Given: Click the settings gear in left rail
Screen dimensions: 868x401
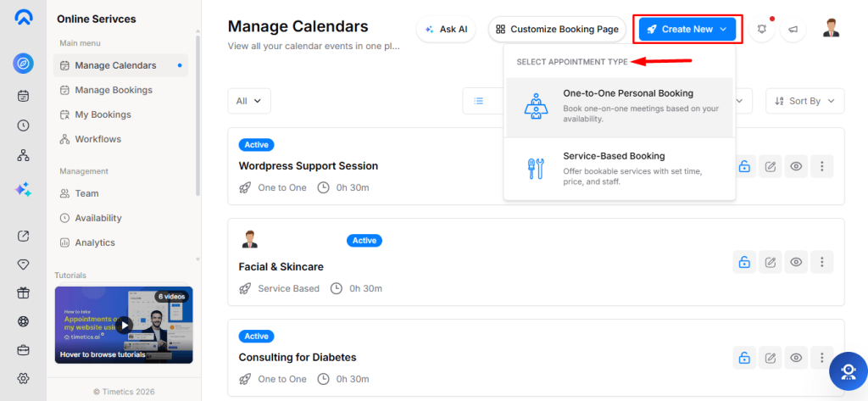Looking at the screenshot, I should [23, 378].
